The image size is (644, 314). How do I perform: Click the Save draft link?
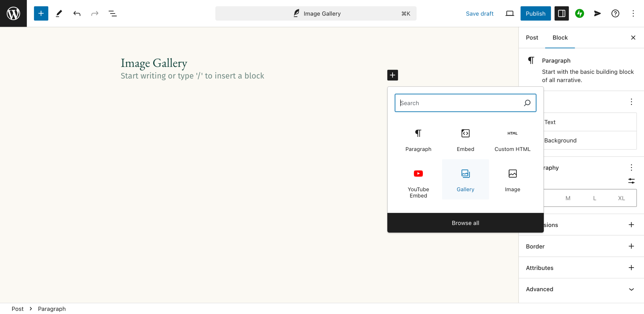(479, 13)
